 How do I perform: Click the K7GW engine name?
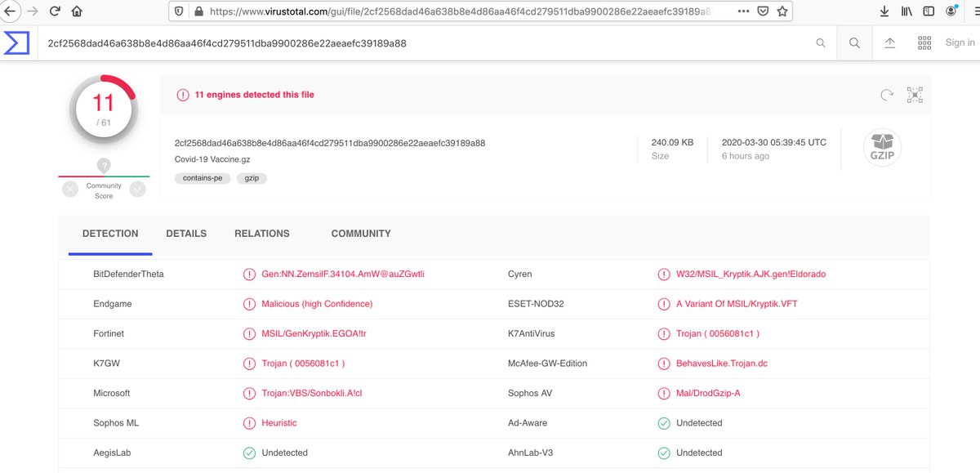(x=107, y=364)
